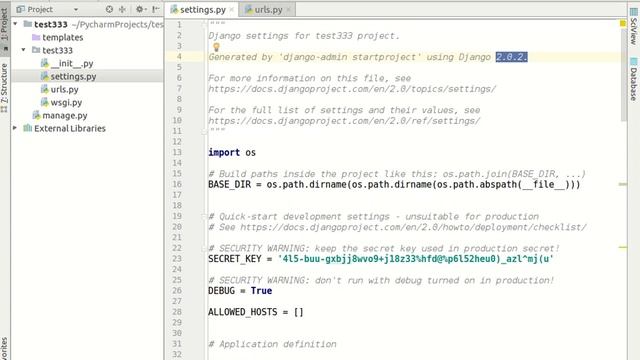640x360 pixels.
Task: Click the highlighted version 2.0.2 text
Action: point(511,57)
